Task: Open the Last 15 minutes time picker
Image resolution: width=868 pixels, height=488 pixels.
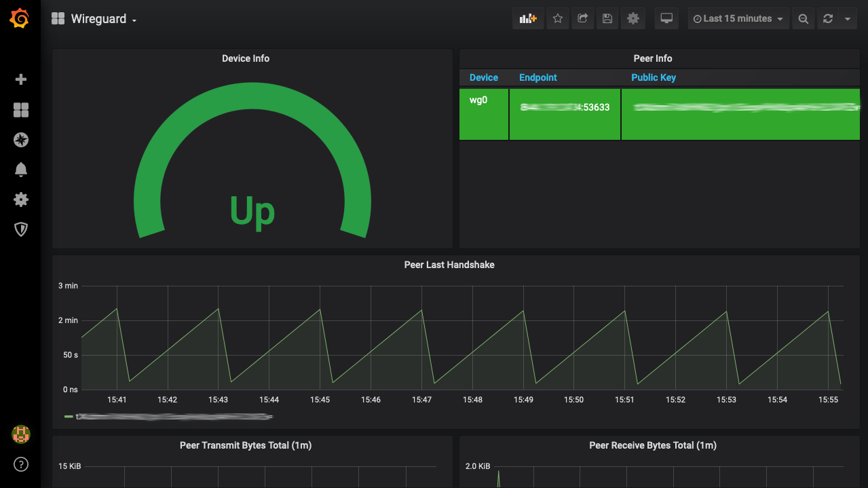Action: coord(738,19)
